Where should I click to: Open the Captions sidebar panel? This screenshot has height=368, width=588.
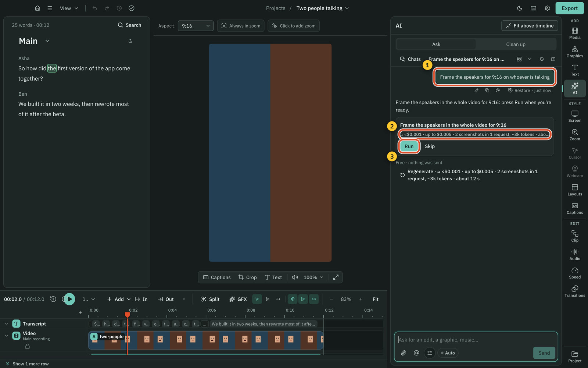pyautogui.click(x=575, y=208)
